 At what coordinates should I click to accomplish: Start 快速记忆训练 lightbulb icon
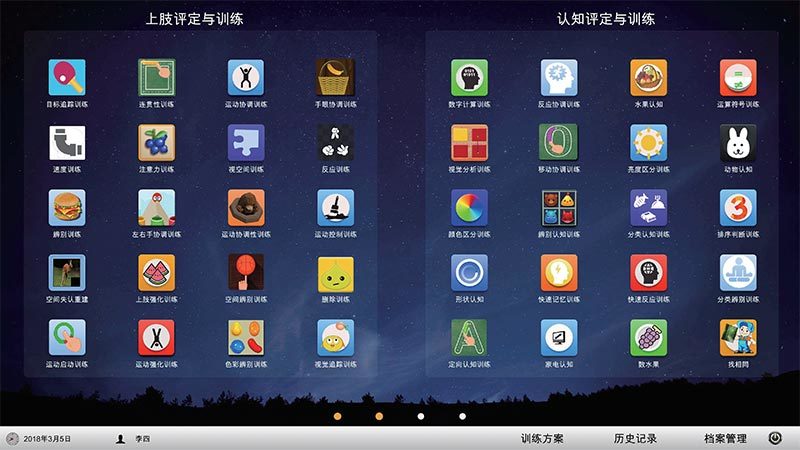click(x=559, y=273)
